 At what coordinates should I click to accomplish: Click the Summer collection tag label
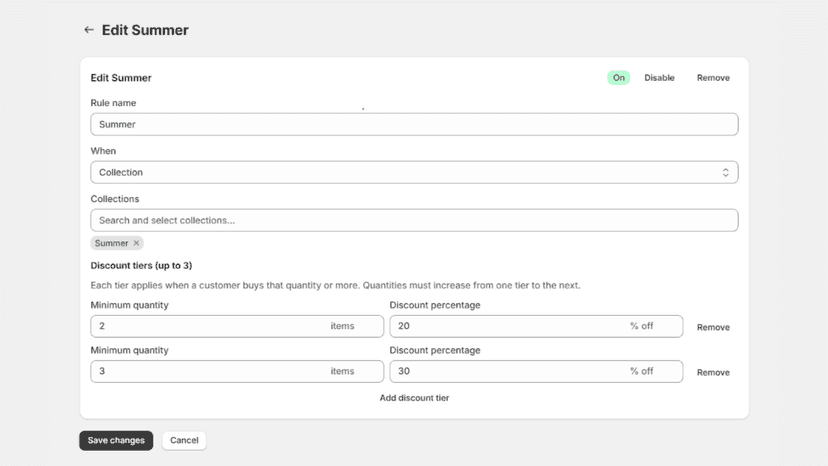click(111, 243)
